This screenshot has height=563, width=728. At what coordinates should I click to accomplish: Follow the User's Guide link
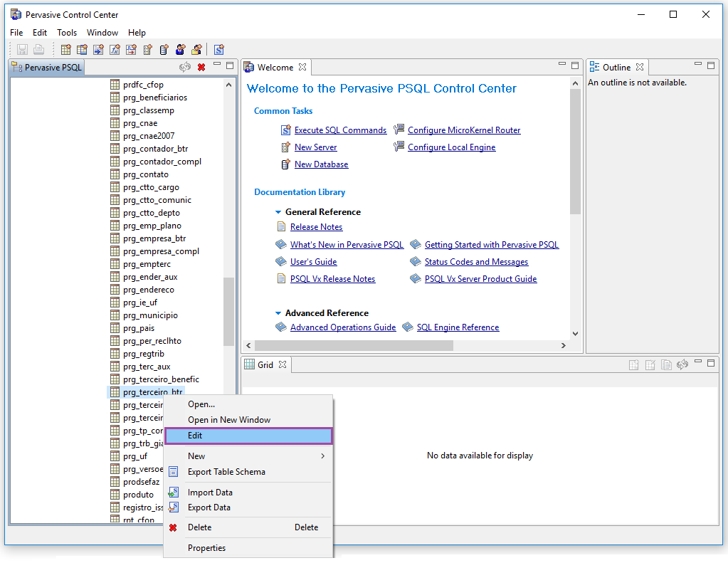(x=313, y=262)
